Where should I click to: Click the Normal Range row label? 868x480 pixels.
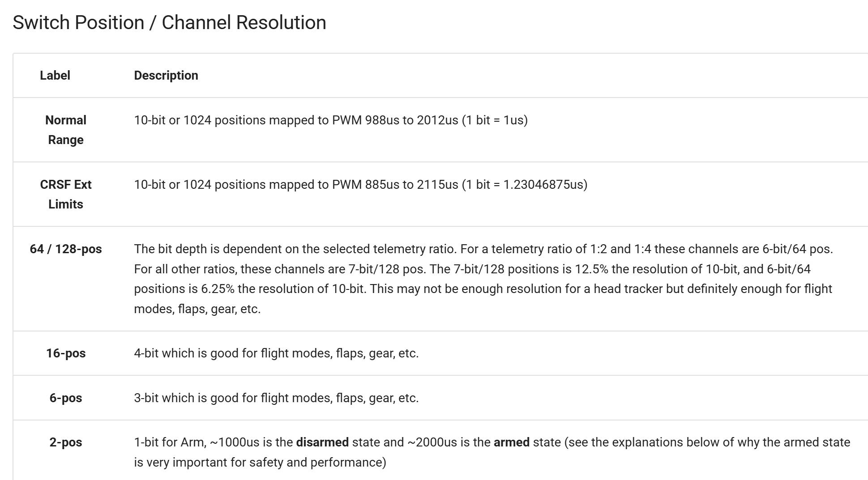click(66, 130)
